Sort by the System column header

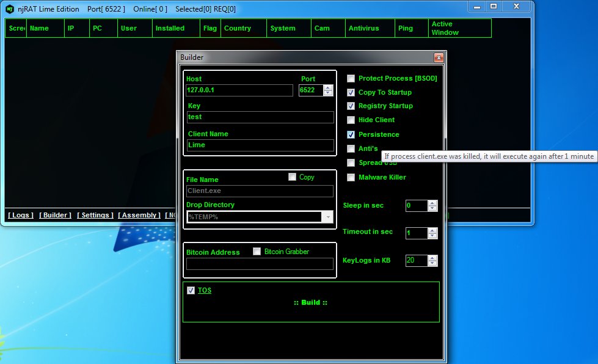tap(289, 28)
